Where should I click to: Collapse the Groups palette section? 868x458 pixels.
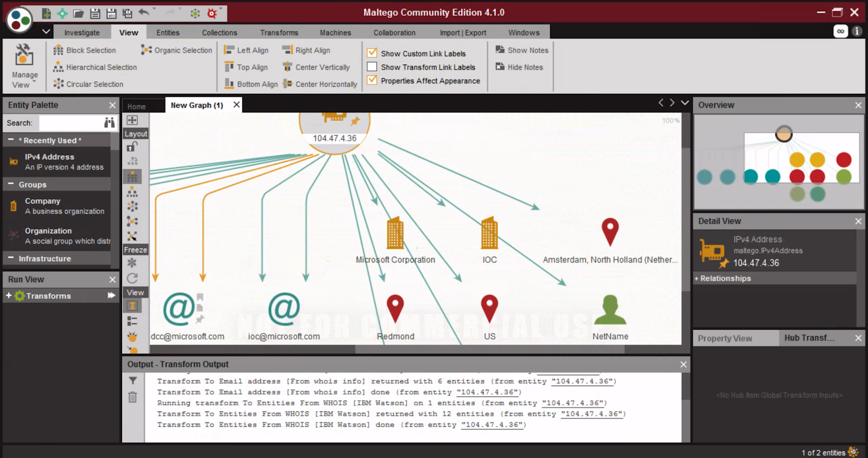pyautogui.click(x=10, y=185)
